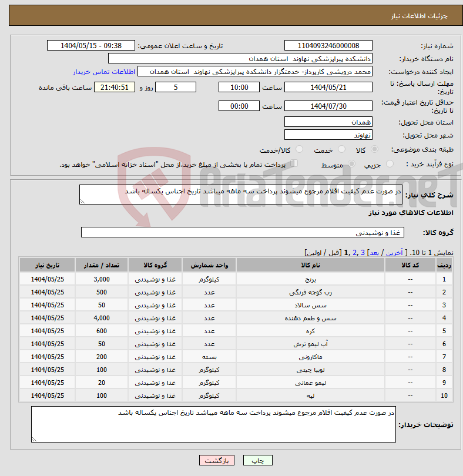Image resolution: width=463 pixels, height=476 pixels.
Task: Go to page 3 of items
Action: coord(363,253)
